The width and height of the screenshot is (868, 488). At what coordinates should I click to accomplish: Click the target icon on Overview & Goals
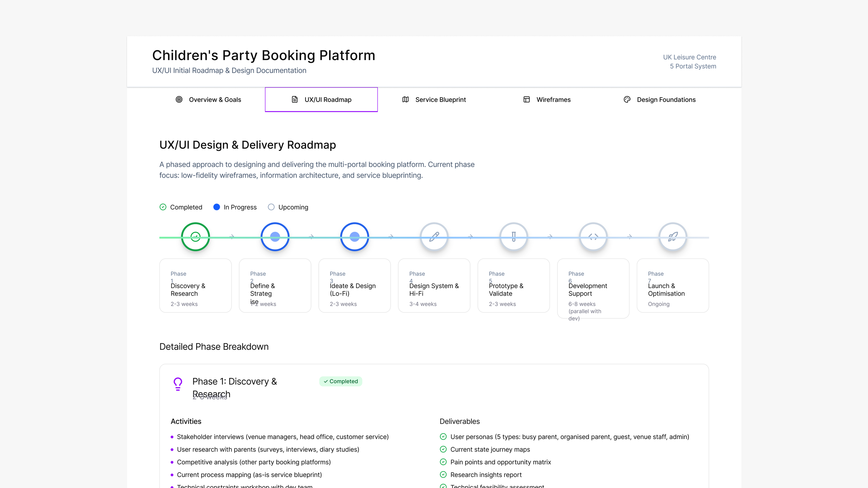click(179, 100)
